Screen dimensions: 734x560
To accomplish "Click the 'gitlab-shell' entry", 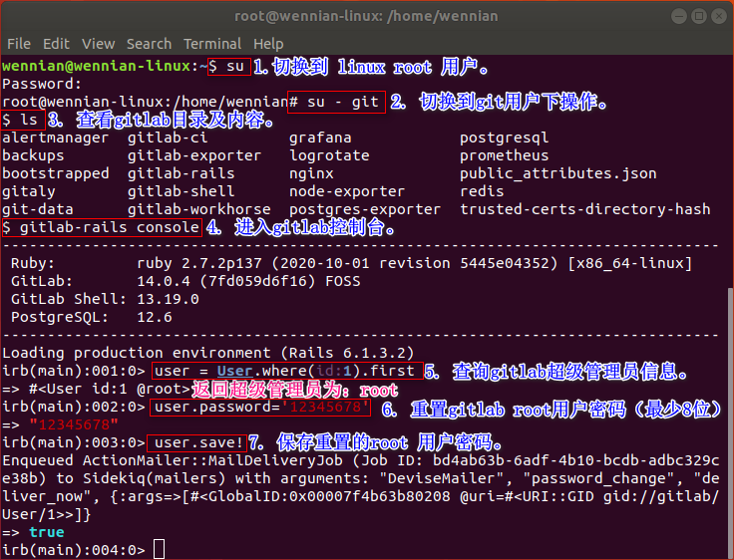I will (181, 191).
